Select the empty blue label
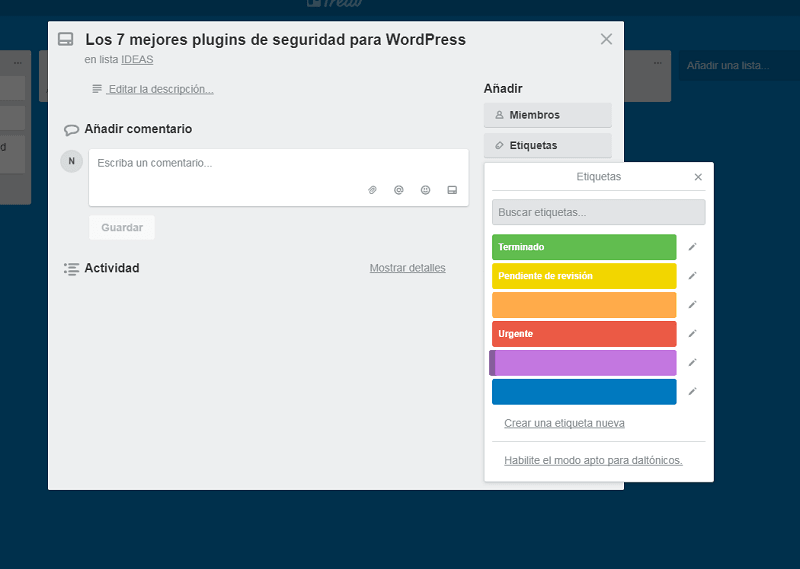The image size is (800, 569). 584,391
